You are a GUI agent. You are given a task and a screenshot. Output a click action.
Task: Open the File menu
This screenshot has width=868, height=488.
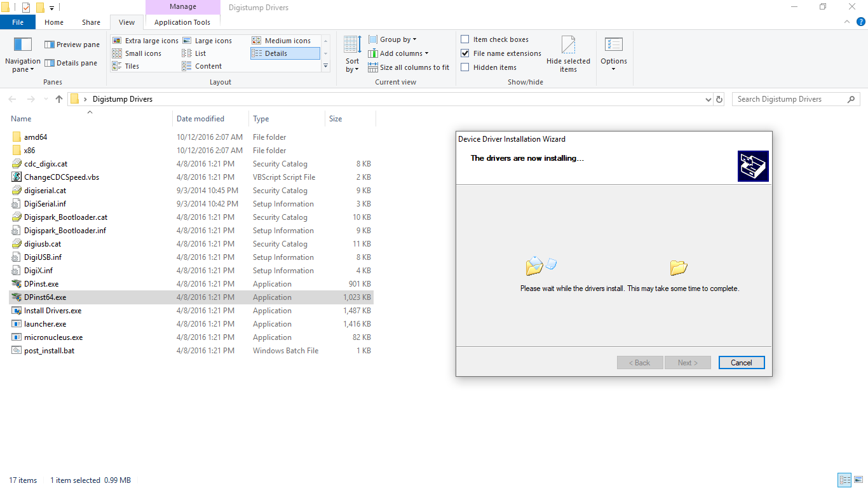tap(18, 22)
